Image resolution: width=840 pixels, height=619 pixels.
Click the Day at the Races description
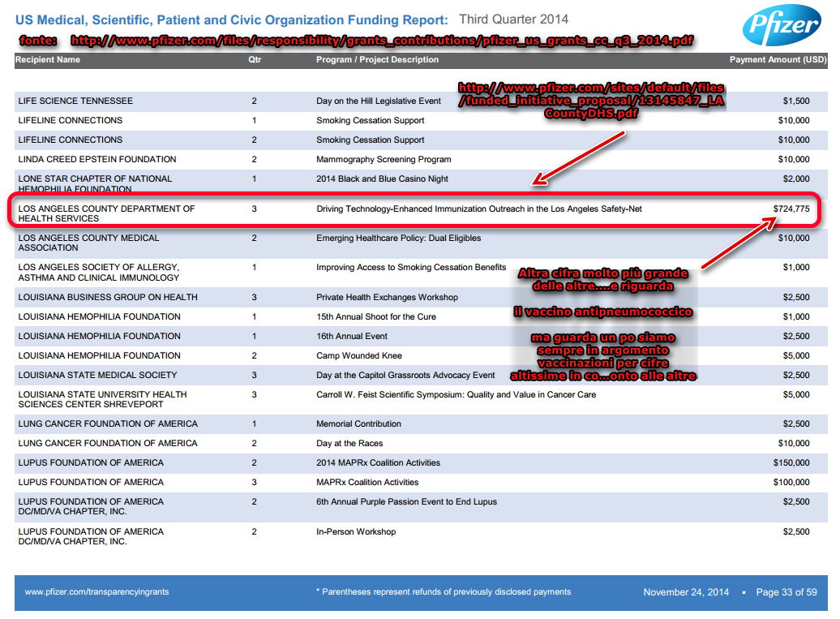pos(349,443)
